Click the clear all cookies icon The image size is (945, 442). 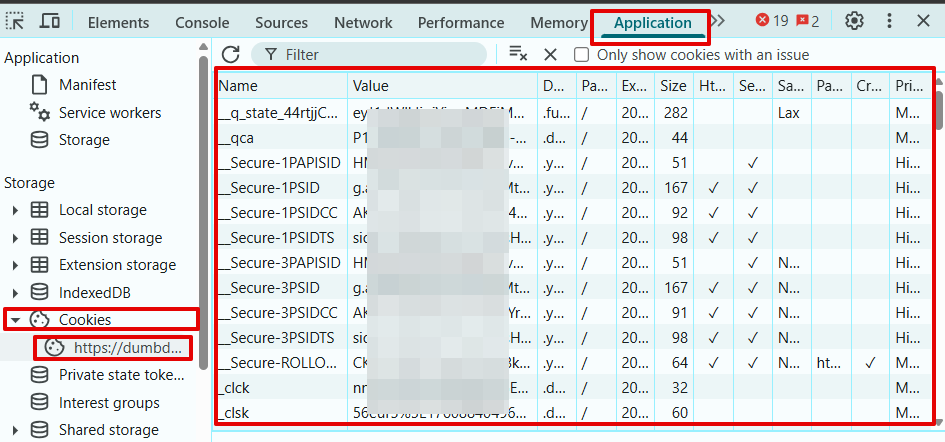point(518,55)
